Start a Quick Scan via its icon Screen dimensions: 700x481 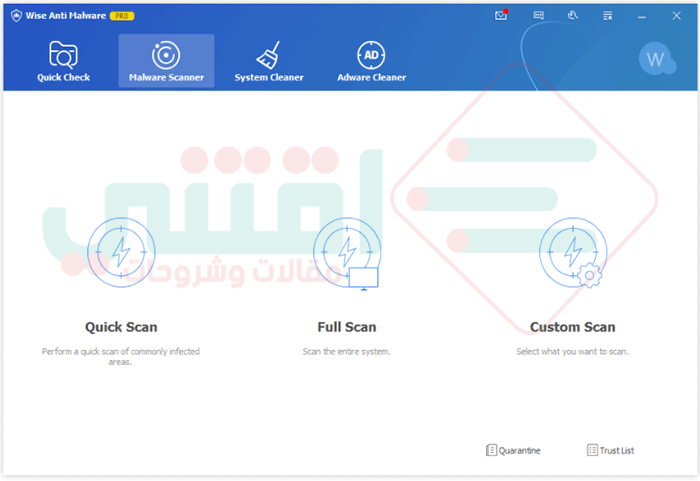pyautogui.click(x=121, y=252)
